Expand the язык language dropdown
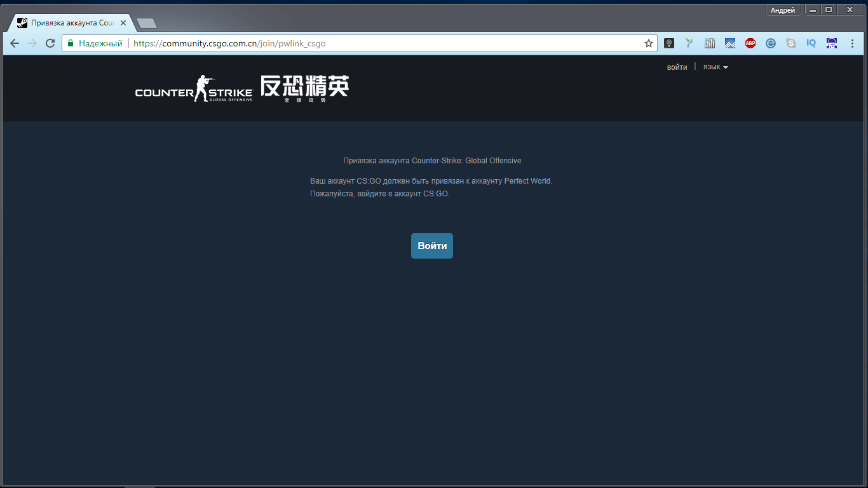 pos(715,67)
